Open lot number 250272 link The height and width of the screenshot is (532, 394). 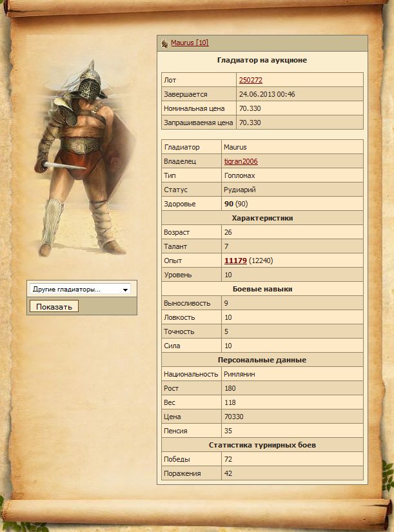coord(250,80)
